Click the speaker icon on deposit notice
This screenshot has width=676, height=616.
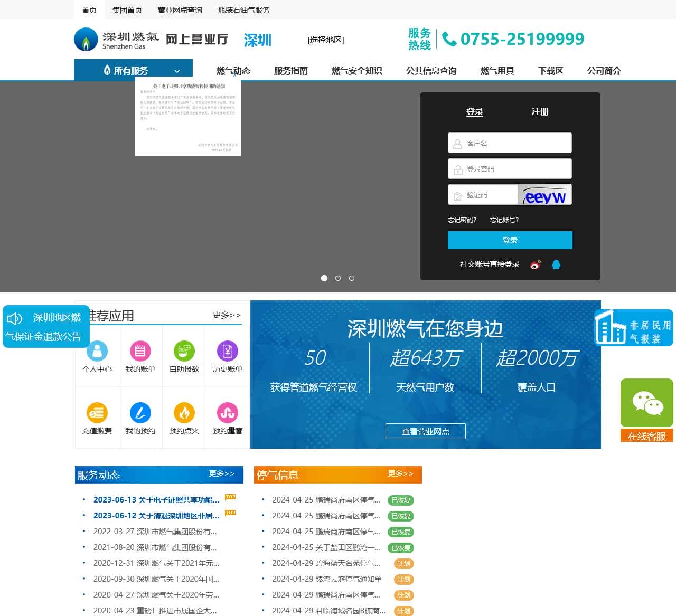tap(14, 318)
